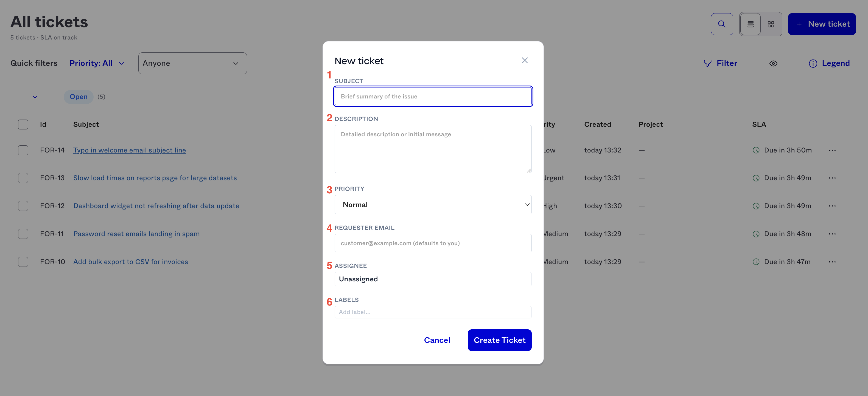
Task: Open the ticket search icon
Action: click(x=722, y=24)
